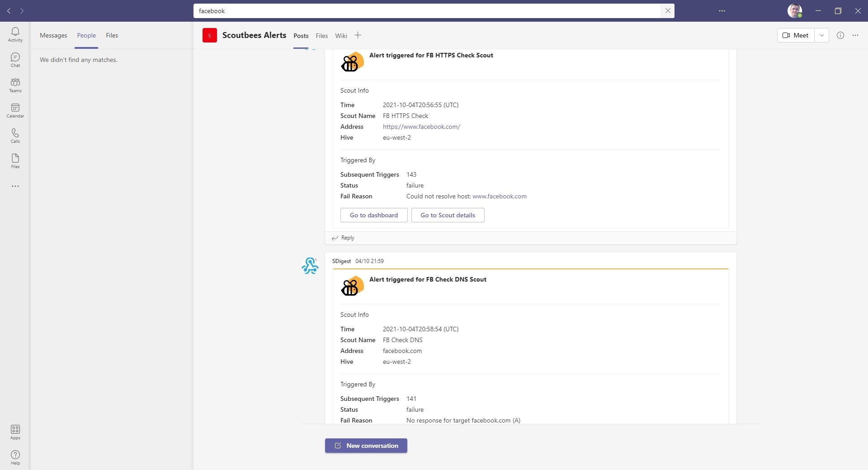
Task: Click the 04/10 21:59 message timestamp
Action: (x=369, y=261)
